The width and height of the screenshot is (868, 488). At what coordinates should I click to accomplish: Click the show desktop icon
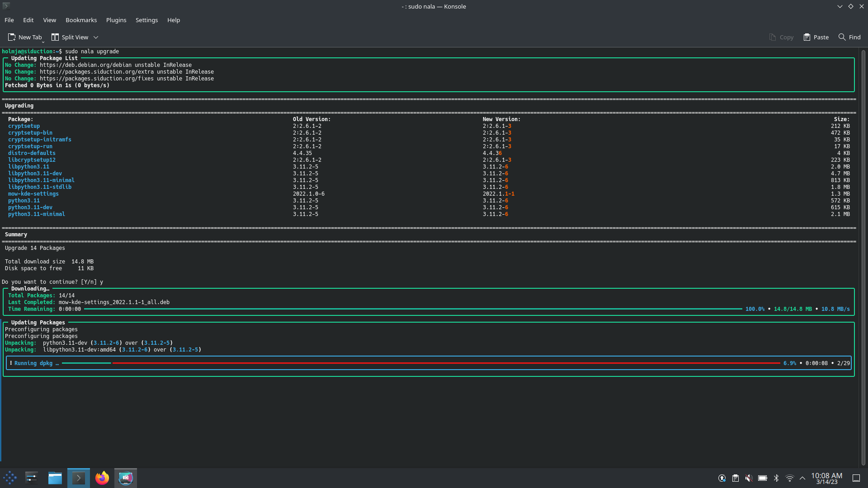click(856, 478)
